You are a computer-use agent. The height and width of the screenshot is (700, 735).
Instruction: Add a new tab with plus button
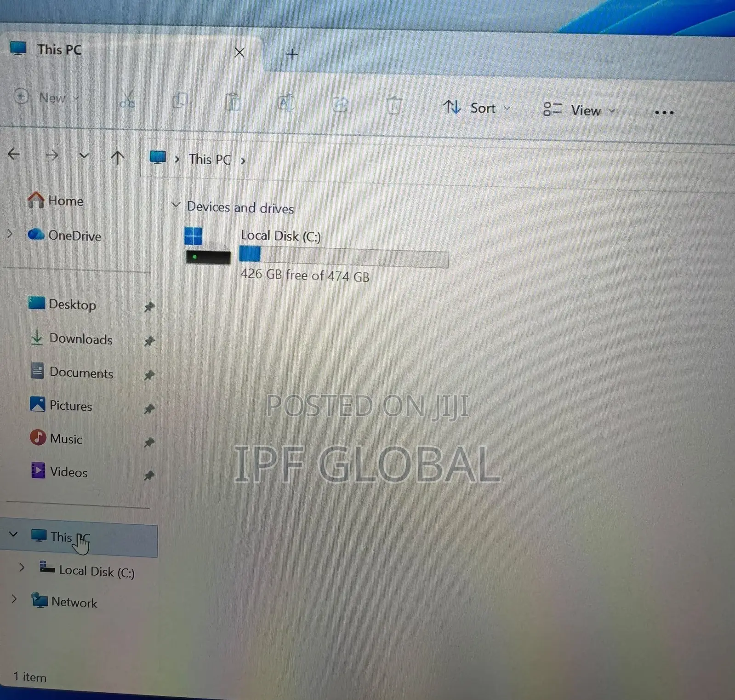292,54
